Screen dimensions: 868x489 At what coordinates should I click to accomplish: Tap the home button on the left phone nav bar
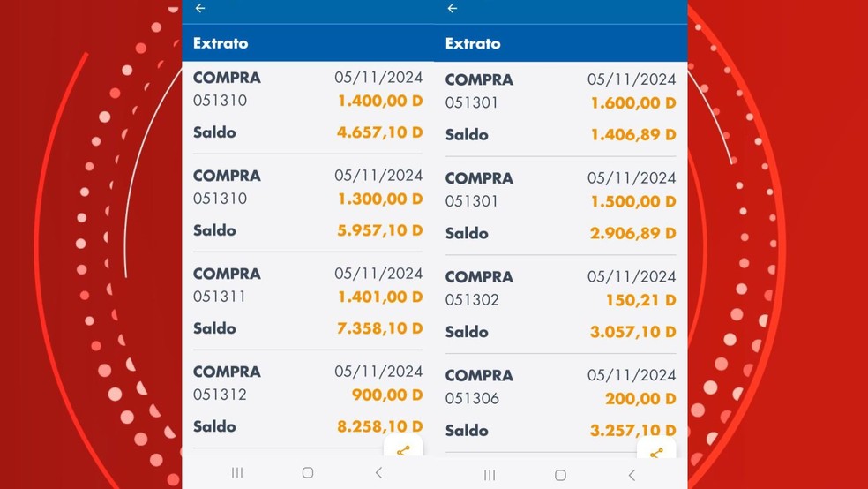tap(308, 472)
